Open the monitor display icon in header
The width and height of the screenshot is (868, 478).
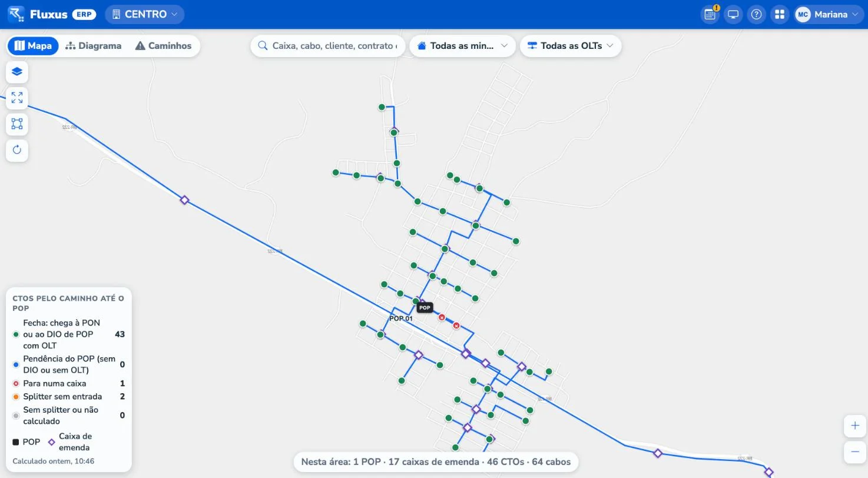(733, 14)
